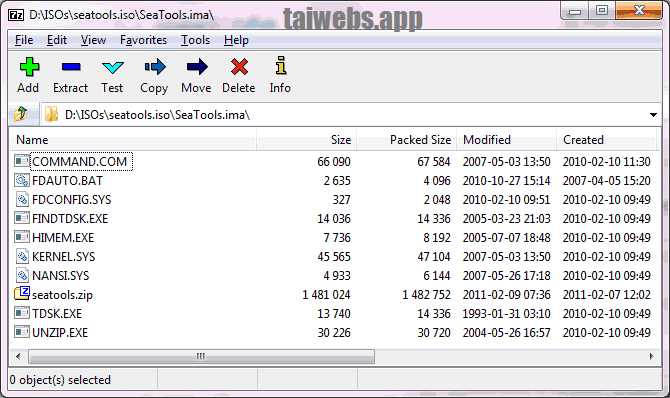This screenshot has height=398, width=670.
Task: Click the horizontal scrollbar thumb
Action: (201, 356)
